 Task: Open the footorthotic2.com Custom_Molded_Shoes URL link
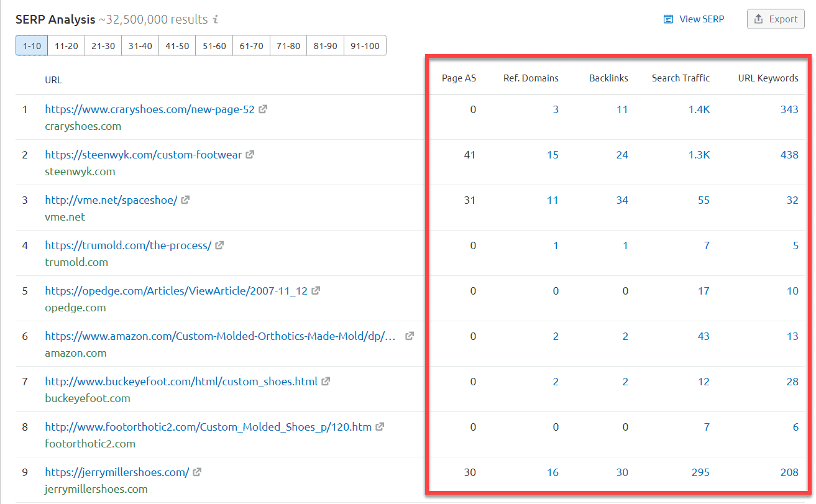(208, 427)
